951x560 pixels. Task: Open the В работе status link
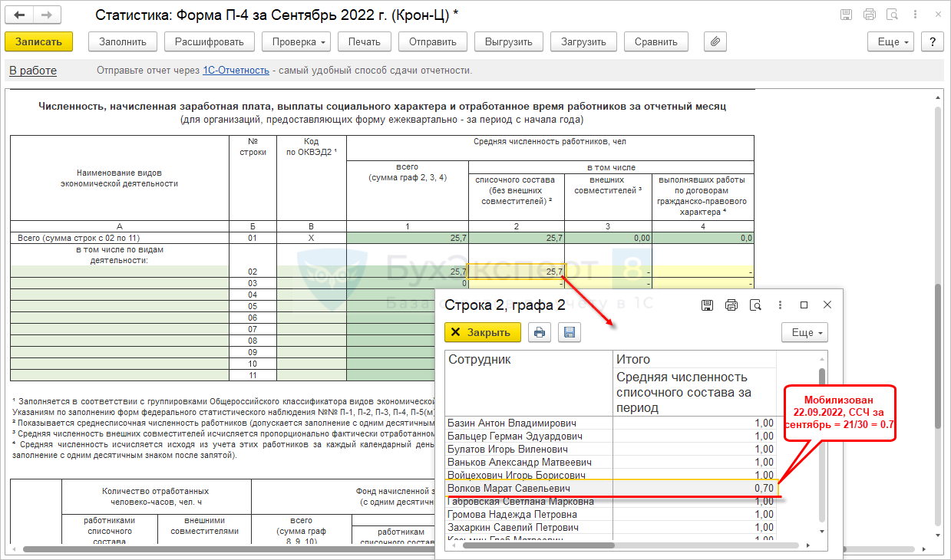33,71
